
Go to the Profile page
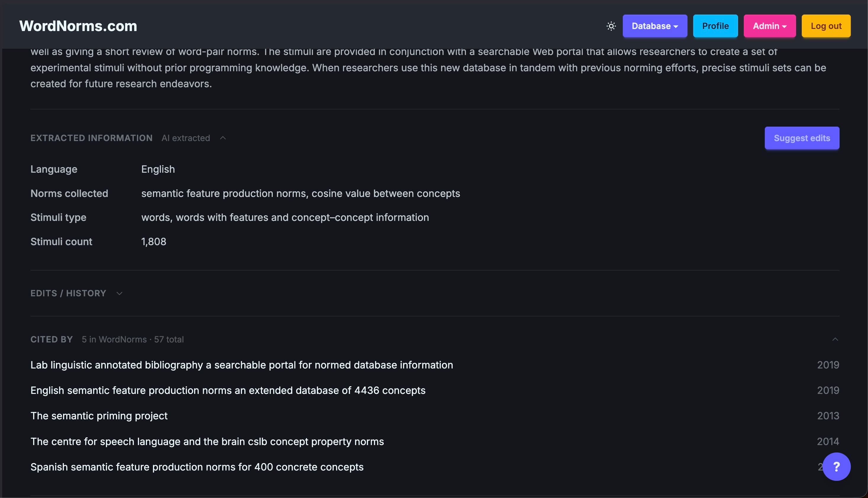coord(715,26)
